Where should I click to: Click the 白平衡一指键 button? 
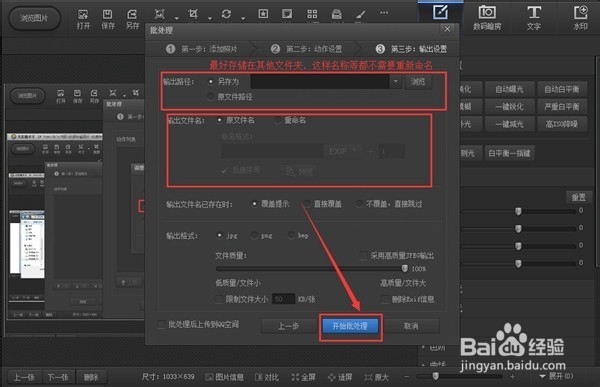tap(509, 153)
